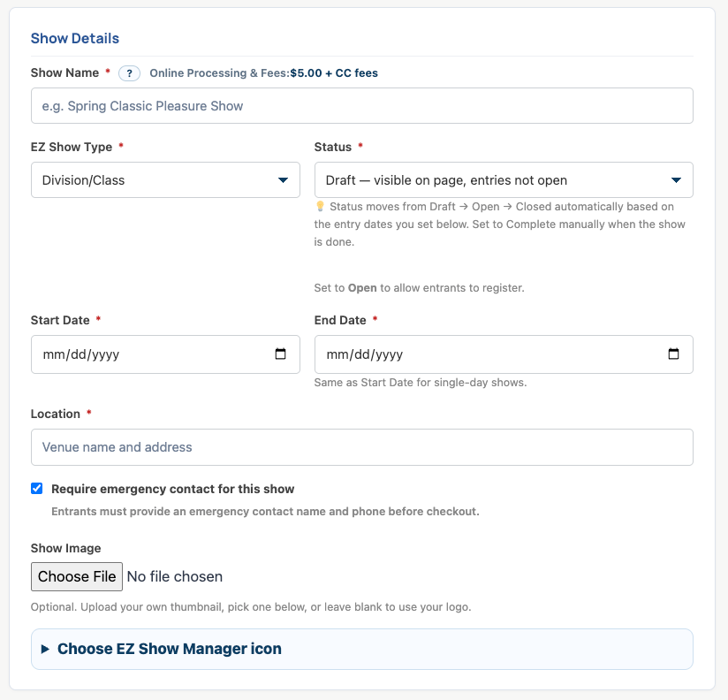Image resolution: width=728 pixels, height=700 pixels.
Task: Click 'Online Processing & Fees' text
Action: pyautogui.click(x=220, y=73)
